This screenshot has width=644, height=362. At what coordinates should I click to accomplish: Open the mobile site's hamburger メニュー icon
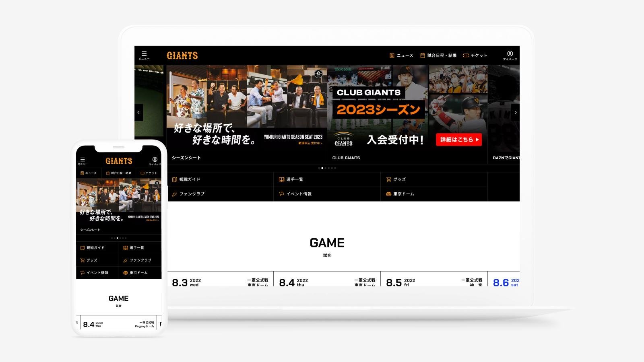83,159
